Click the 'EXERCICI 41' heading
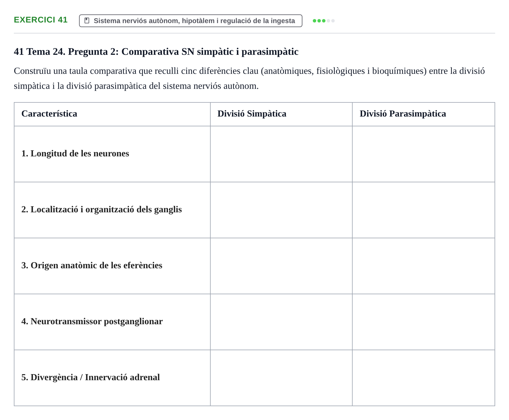This screenshot has width=509, height=420. click(x=41, y=20)
